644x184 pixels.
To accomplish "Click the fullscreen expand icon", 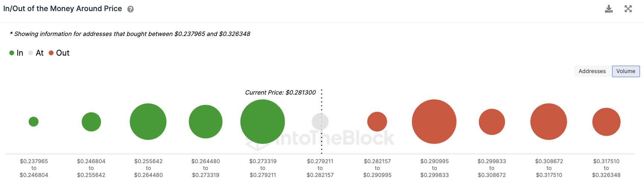I will [x=628, y=9].
